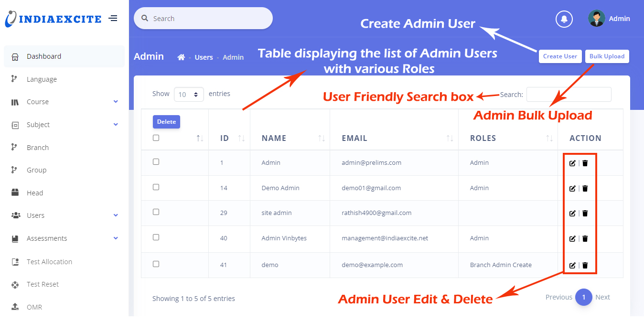
Task: Click the notification bell icon
Action: point(564,19)
